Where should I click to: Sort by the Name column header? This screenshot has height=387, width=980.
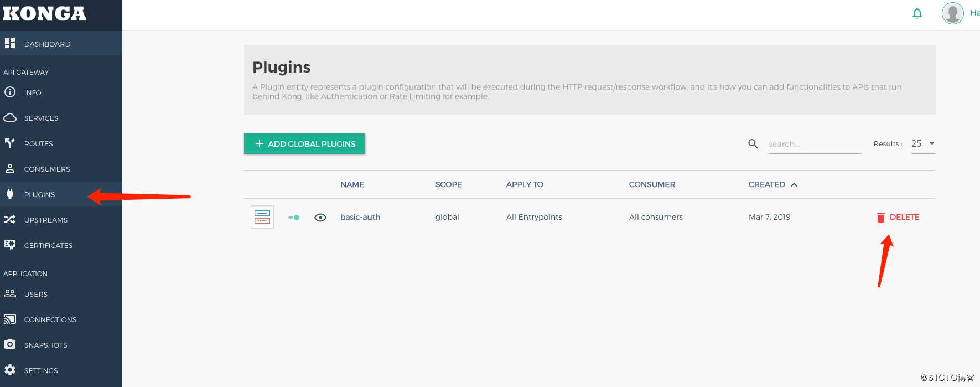352,184
